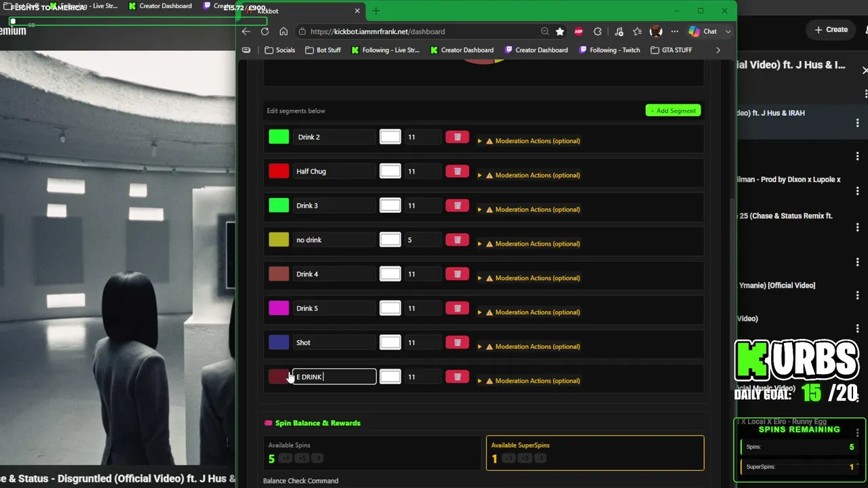868x488 pixels.
Task: Delete the Half Chug segment
Action: tap(457, 171)
